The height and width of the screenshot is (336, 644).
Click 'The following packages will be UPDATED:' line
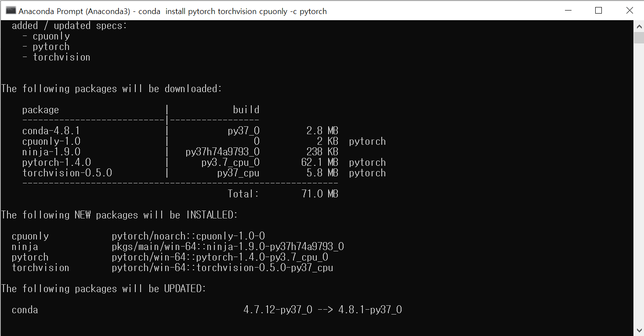104,289
